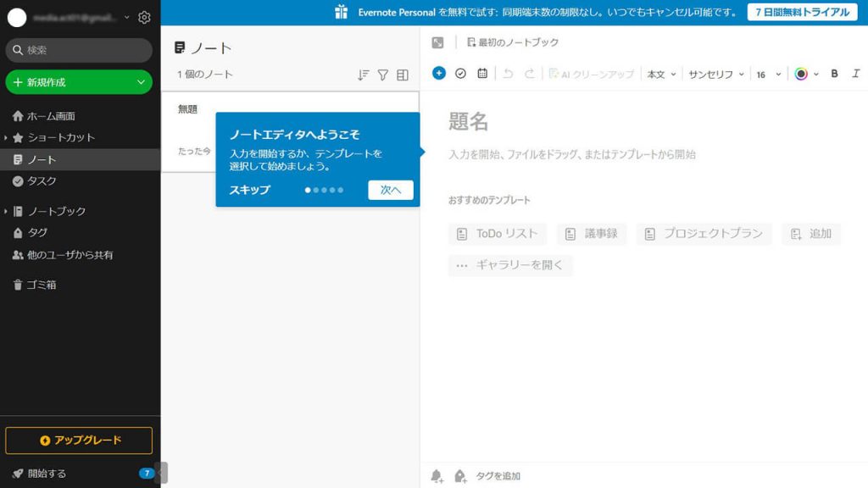Click ギャラリーを開く button
The width and height of the screenshot is (868, 488).
tap(509, 265)
